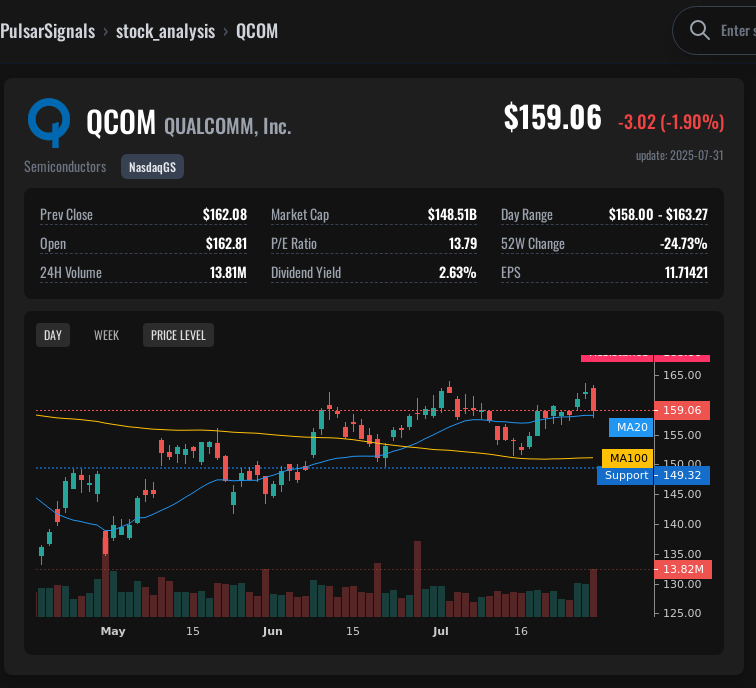This screenshot has height=688, width=756.
Task: Click the MA20 legend label
Action: 632,427
